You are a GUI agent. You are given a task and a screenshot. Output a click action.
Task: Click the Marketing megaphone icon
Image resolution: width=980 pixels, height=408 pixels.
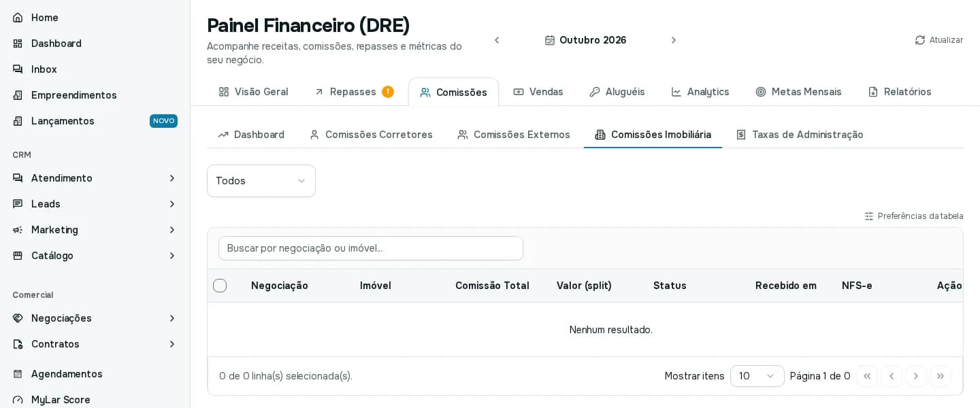[18, 230]
